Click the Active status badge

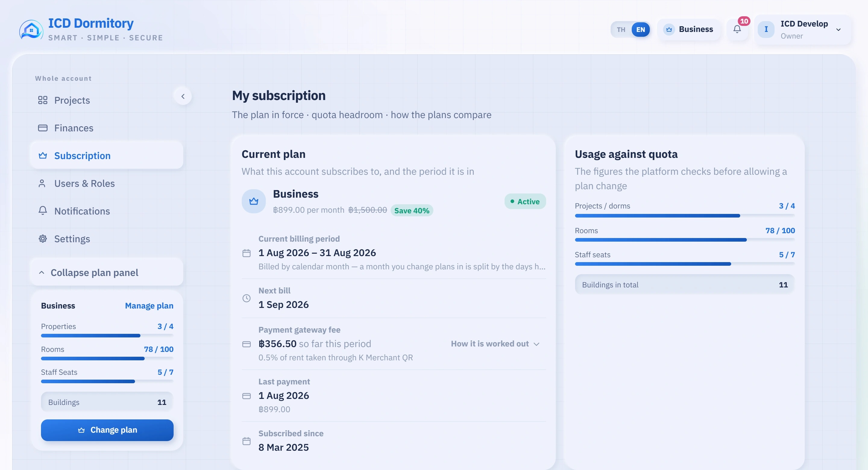coord(525,202)
